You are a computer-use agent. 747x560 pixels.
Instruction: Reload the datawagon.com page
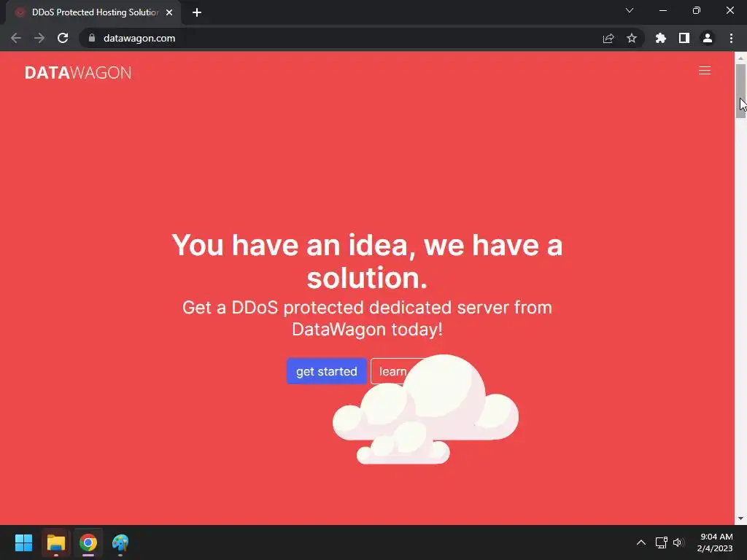coord(63,38)
